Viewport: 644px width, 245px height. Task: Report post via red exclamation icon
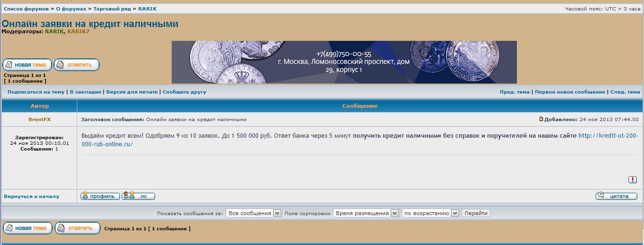(x=633, y=179)
